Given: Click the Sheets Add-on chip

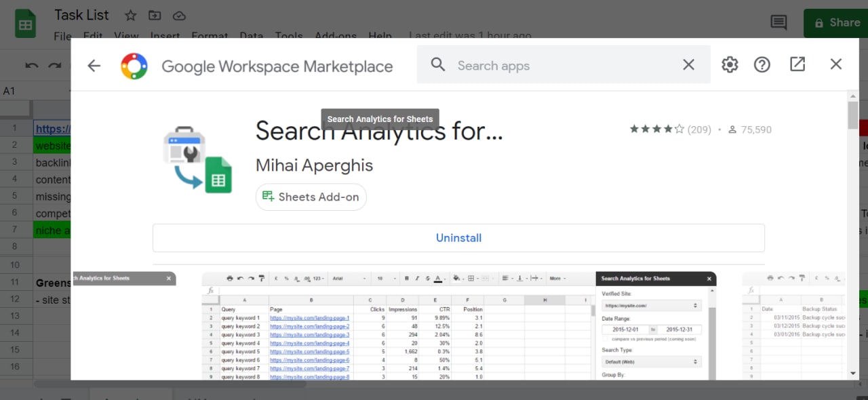Looking at the screenshot, I should 311,197.
